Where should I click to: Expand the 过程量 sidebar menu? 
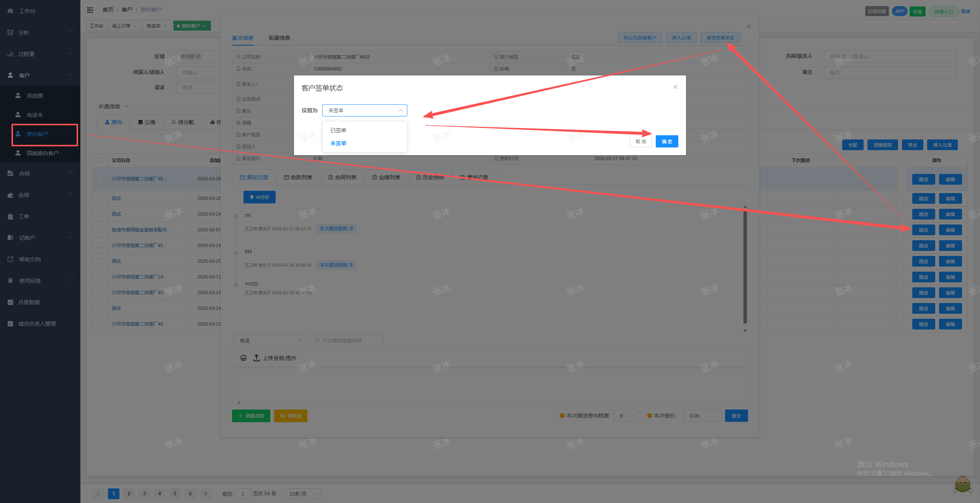click(x=40, y=54)
